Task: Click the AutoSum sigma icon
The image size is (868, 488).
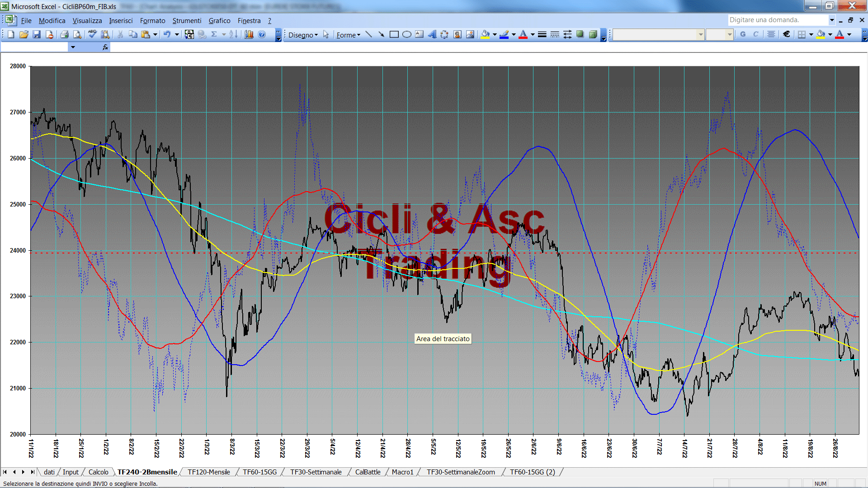Action: coord(214,34)
